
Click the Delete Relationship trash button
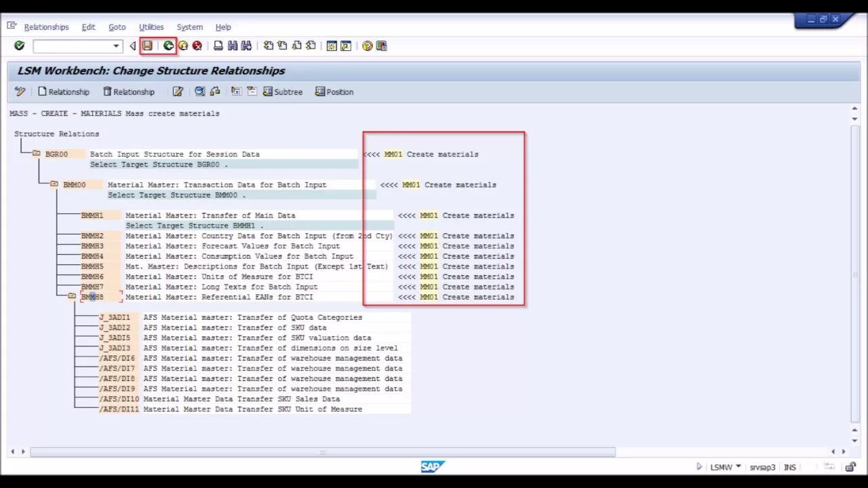pos(129,91)
